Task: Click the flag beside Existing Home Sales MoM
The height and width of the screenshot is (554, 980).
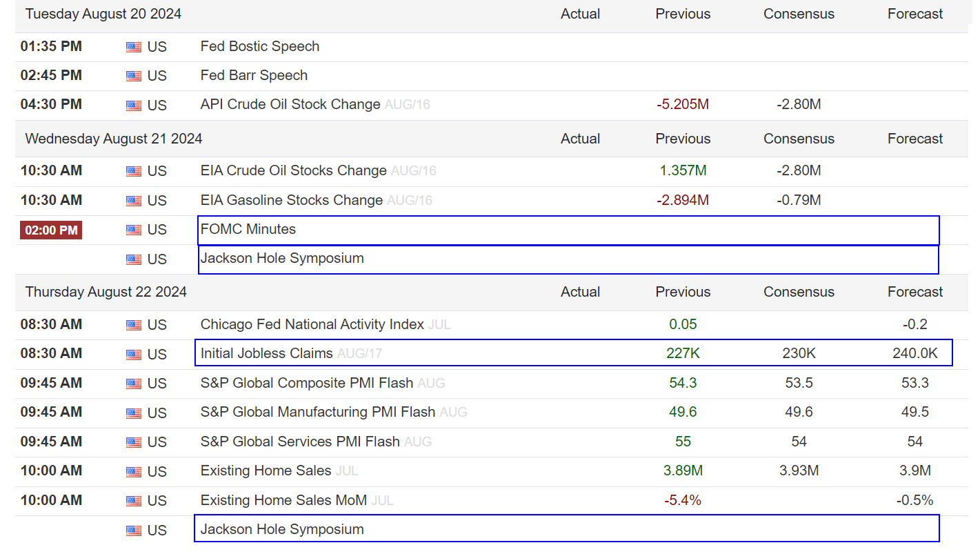Action: tap(134, 501)
